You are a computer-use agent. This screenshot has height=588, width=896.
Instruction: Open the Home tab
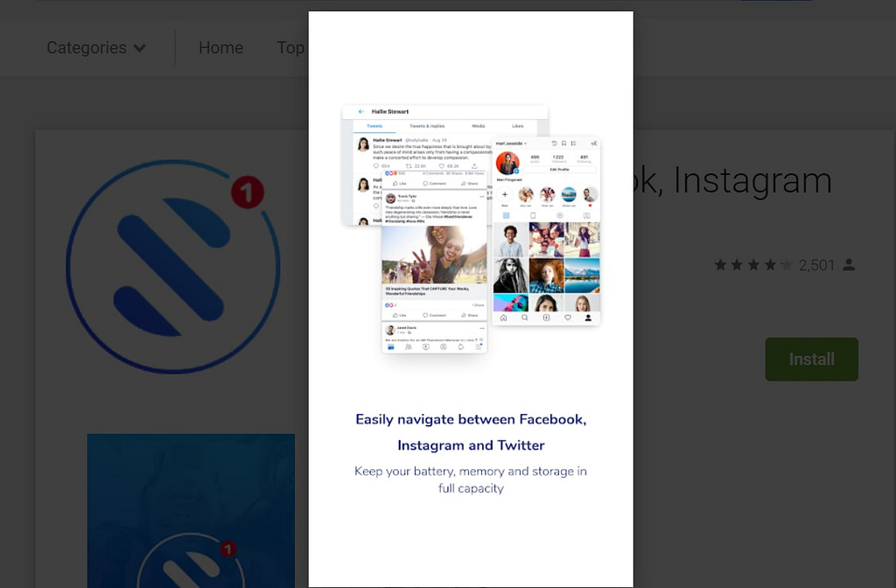220,48
